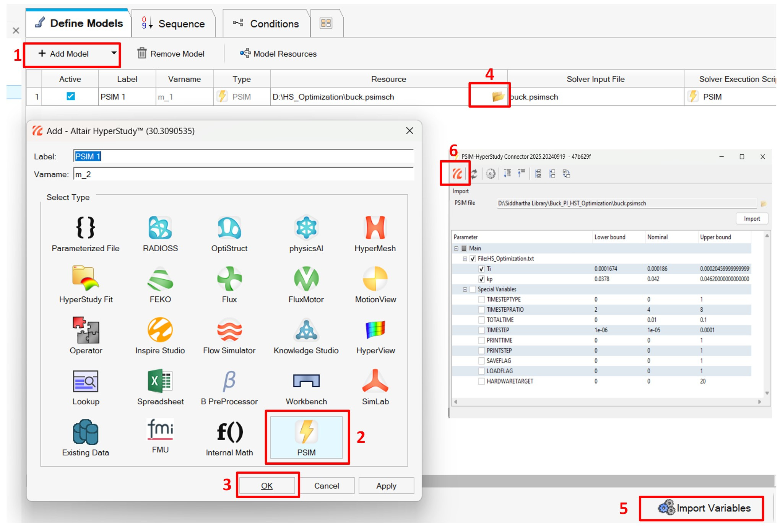This screenshot has height=532, width=780.
Task: Toggle the Main group checkbox
Action: (x=464, y=248)
